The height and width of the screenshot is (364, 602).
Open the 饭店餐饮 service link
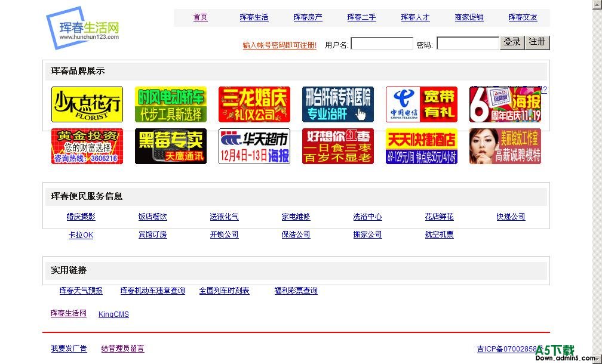(153, 217)
